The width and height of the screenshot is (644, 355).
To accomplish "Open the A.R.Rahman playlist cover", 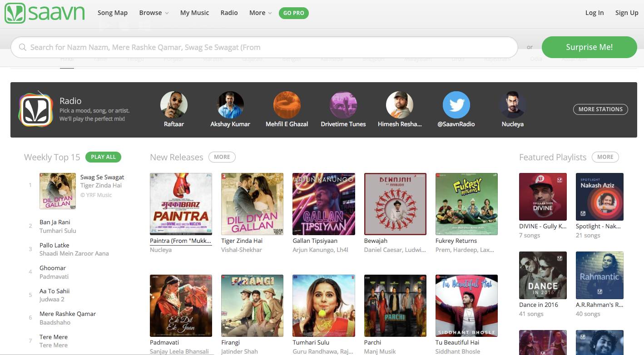I will point(599,275).
